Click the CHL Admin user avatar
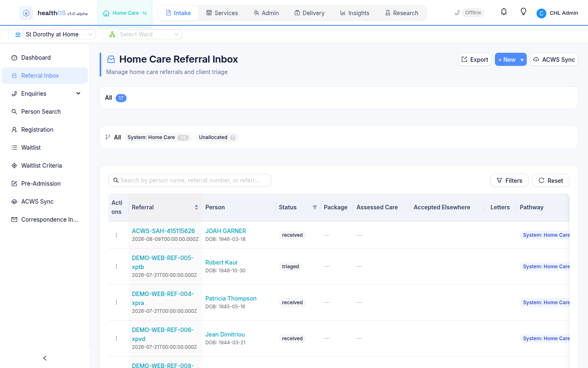Screen dimensions: 588x368 [541, 13]
